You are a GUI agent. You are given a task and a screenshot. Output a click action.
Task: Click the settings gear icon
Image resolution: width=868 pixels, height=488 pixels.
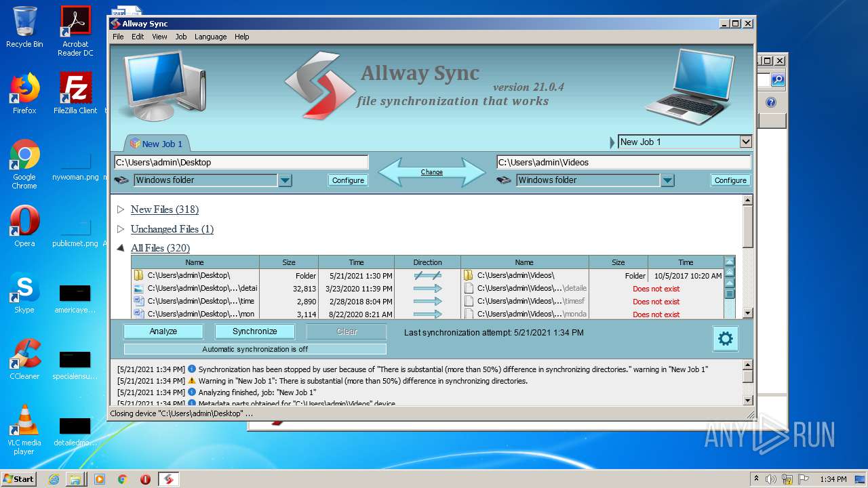pyautogui.click(x=725, y=339)
